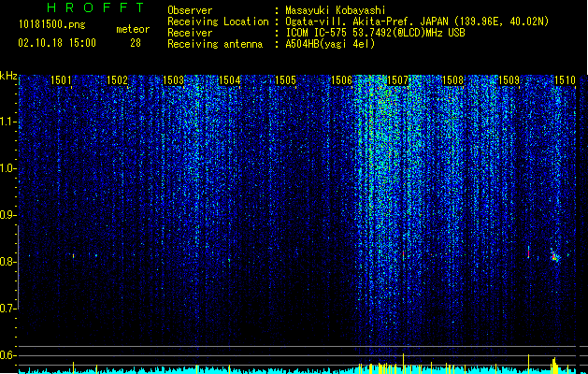Screen dimensions: 588x374
Task: Click the Ogata-vill. Akita-Pref. JAPAN text
Action: tap(366, 22)
